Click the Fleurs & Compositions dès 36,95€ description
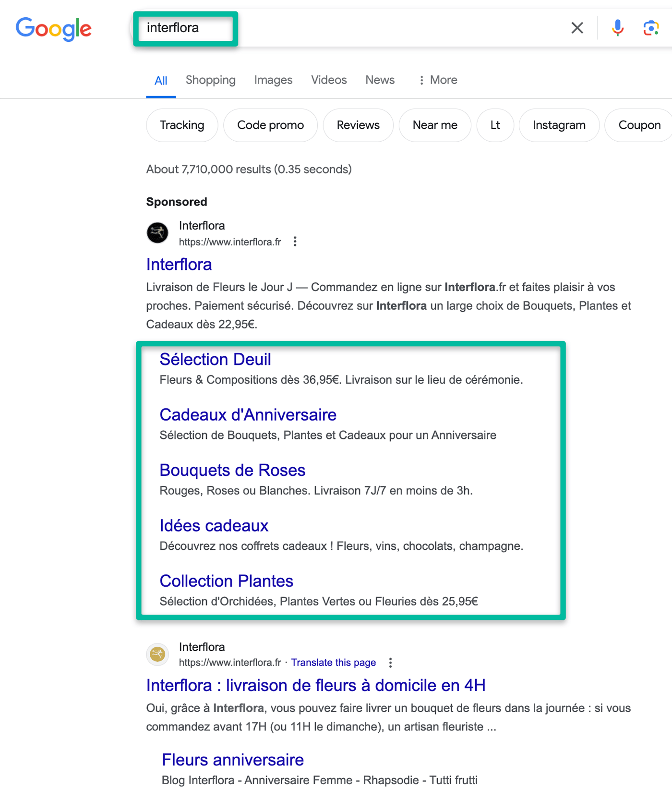Screen dimensions: 672x800 [x=341, y=380]
